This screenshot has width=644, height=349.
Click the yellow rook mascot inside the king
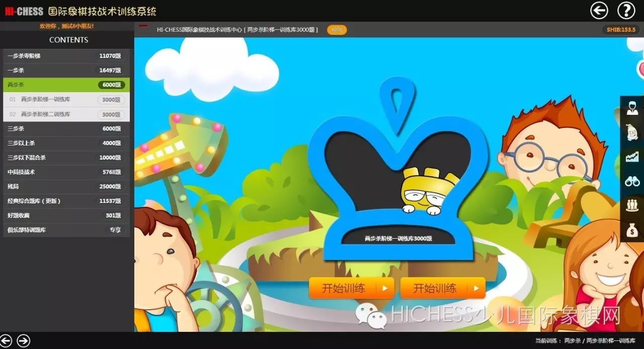[429, 191]
